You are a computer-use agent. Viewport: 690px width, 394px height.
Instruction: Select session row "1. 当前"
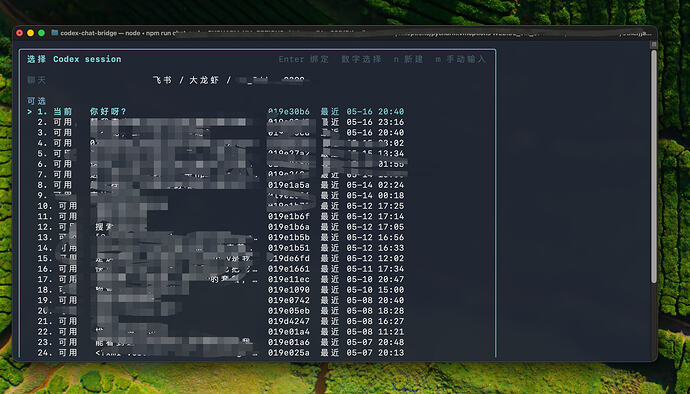coord(216,112)
